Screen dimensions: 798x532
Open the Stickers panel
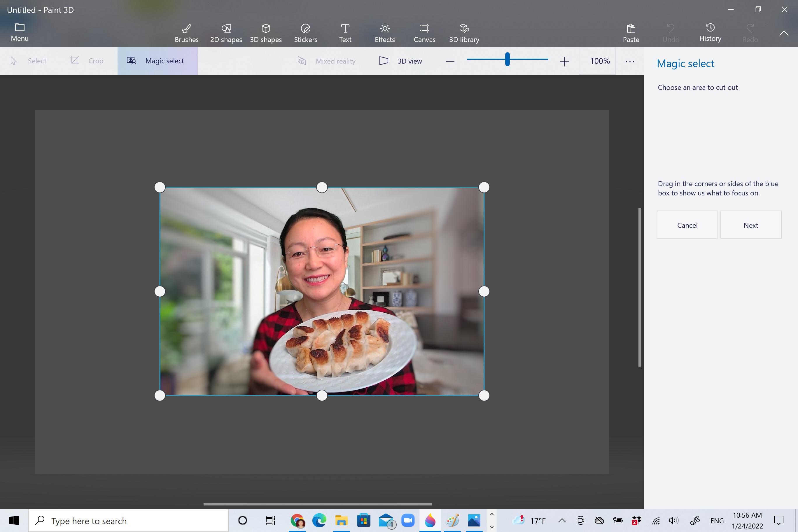pyautogui.click(x=305, y=33)
